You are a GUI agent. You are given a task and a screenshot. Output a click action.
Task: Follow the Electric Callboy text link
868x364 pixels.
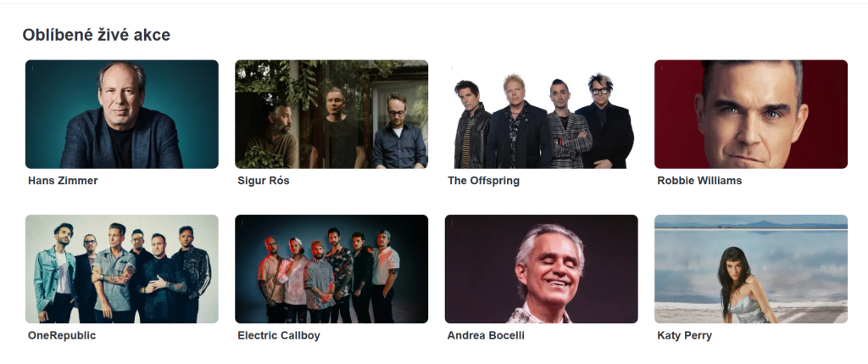(278, 336)
